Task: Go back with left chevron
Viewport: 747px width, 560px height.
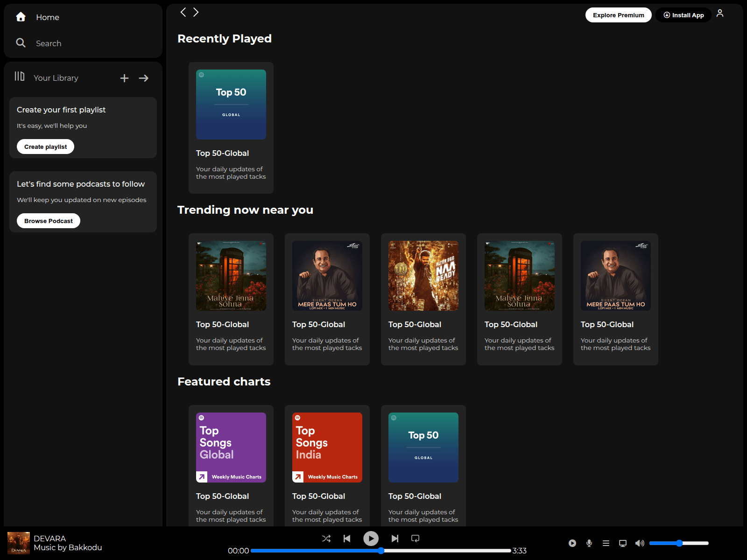Action: click(183, 12)
